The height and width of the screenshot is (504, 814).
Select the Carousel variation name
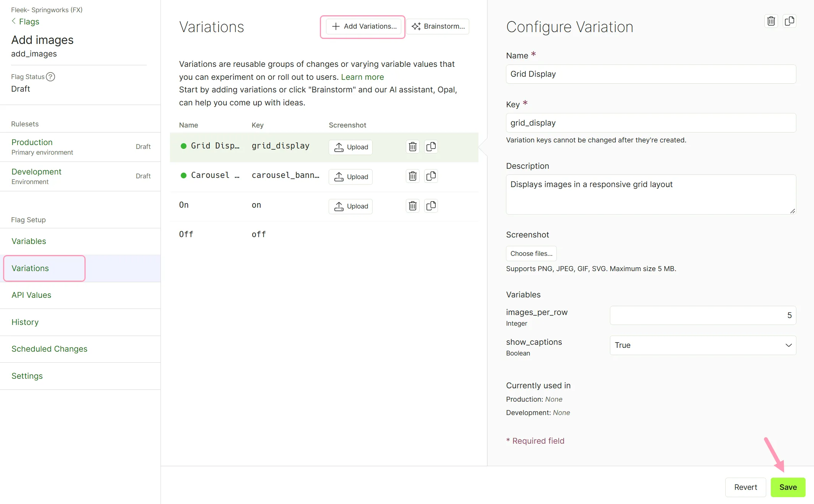(x=215, y=175)
